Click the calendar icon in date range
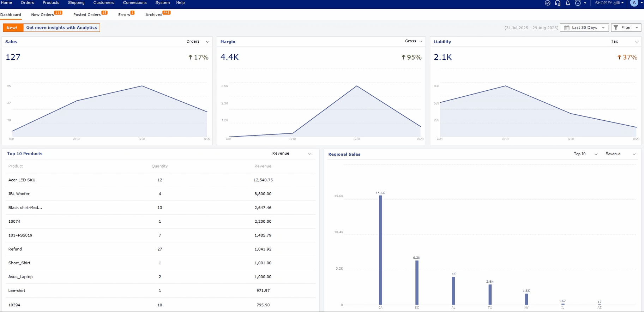644x312 pixels. (x=567, y=28)
